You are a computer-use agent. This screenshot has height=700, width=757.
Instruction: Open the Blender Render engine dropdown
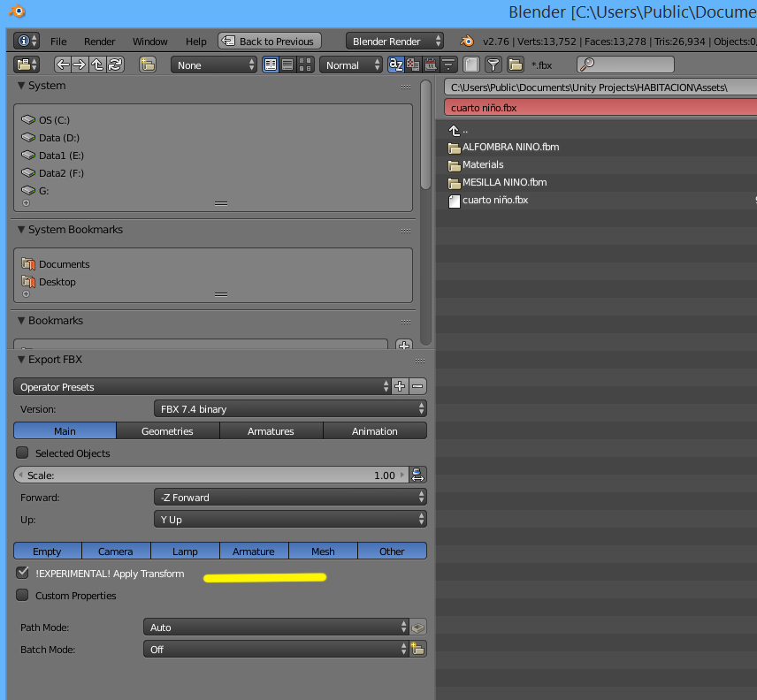pyautogui.click(x=394, y=41)
